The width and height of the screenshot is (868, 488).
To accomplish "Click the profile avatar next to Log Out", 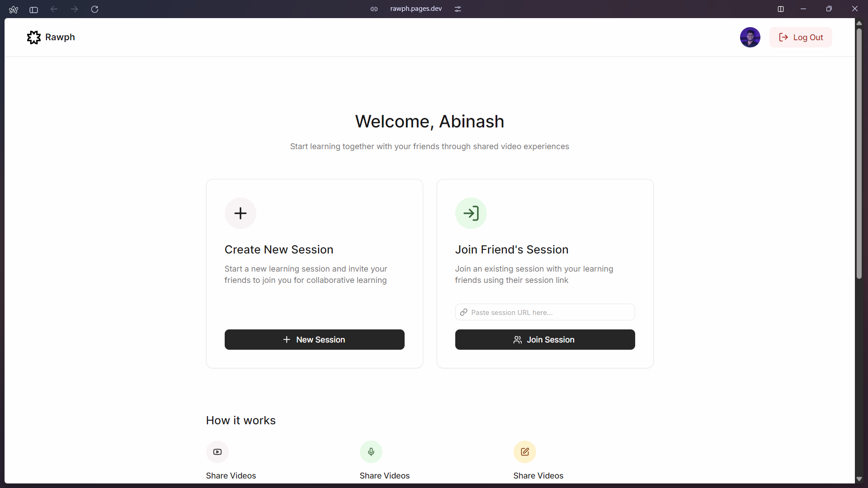I will (x=750, y=37).
